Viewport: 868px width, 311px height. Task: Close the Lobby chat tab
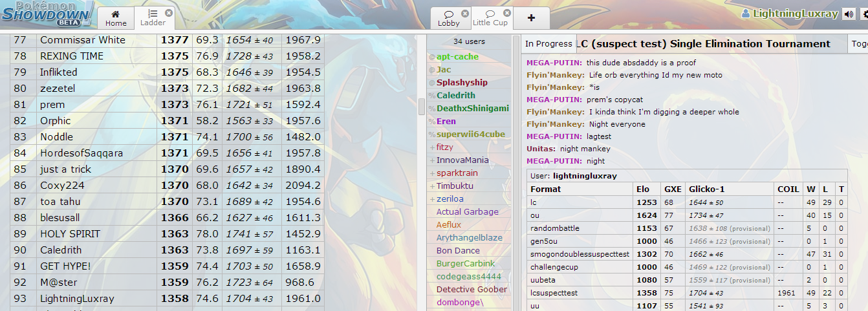pos(464,14)
